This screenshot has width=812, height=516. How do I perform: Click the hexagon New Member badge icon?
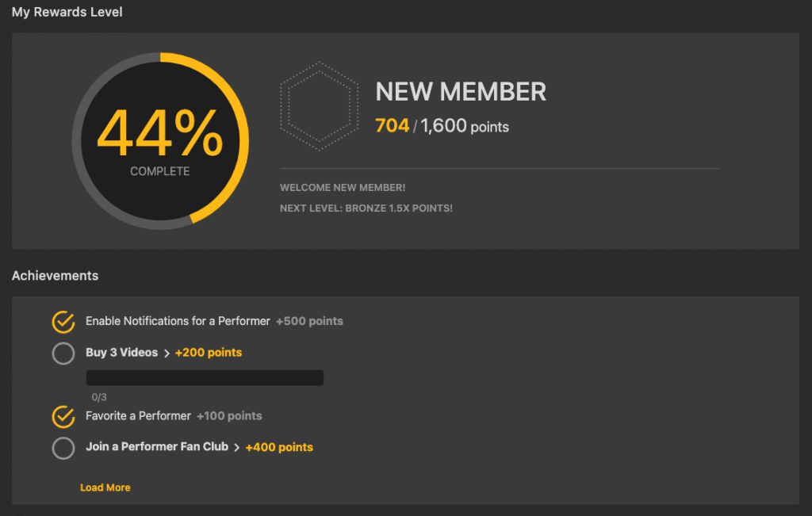pos(319,106)
